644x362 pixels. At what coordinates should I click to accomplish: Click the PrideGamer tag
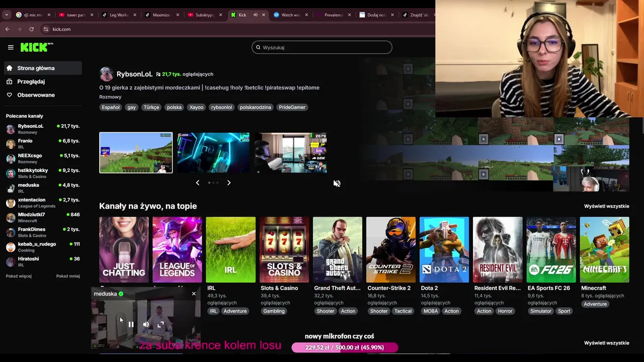tap(292, 107)
